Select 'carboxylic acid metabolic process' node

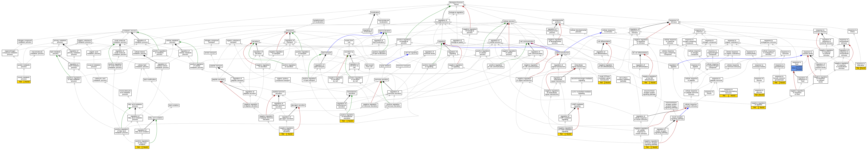click(x=100, y=79)
